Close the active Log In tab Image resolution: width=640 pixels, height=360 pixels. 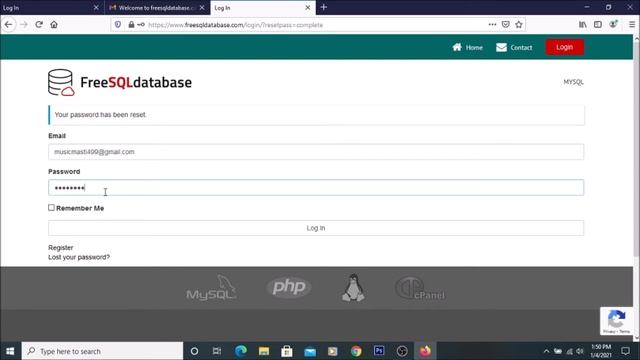(x=308, y=8)
